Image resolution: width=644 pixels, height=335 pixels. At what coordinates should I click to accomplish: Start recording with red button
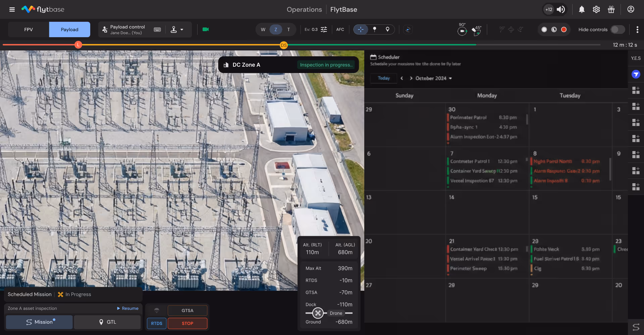tap(564, 29)
